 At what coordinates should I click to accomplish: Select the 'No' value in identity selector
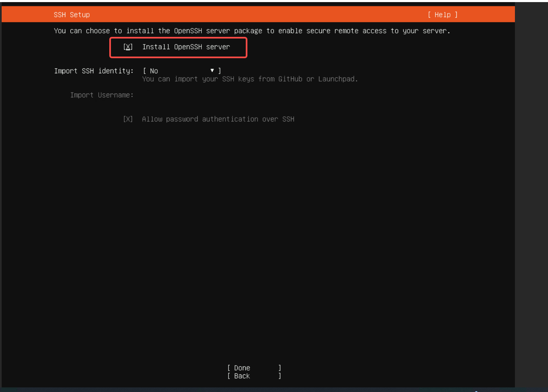click(x=154, y=71)
